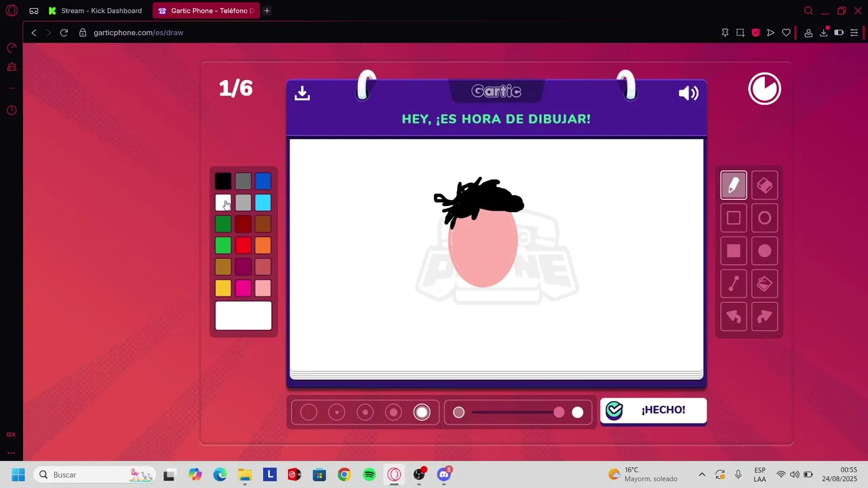The width and height of the screenshot is (868, 488).
Task: Open the weather widget 16°C
Action: pos(643,474)
